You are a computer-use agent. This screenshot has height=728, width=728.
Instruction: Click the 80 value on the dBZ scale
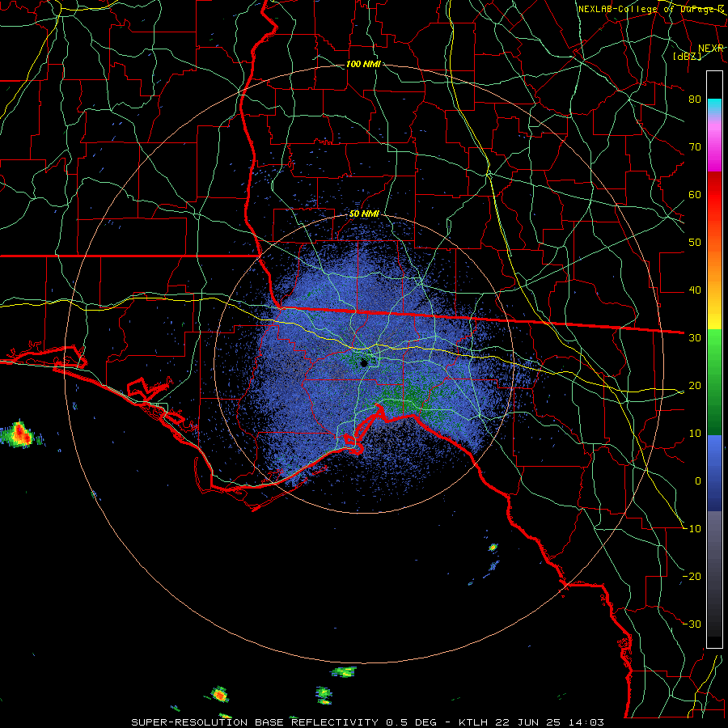click(695, 99)
